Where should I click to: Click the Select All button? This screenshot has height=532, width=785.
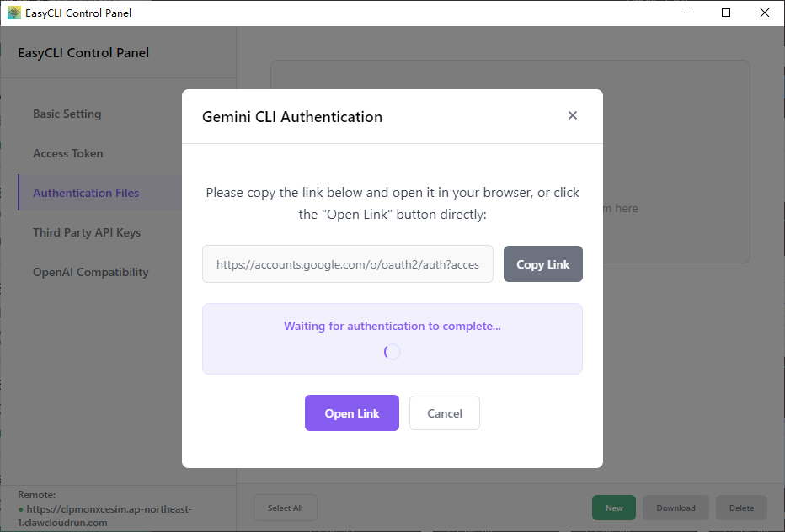click(x=286, y=508)
